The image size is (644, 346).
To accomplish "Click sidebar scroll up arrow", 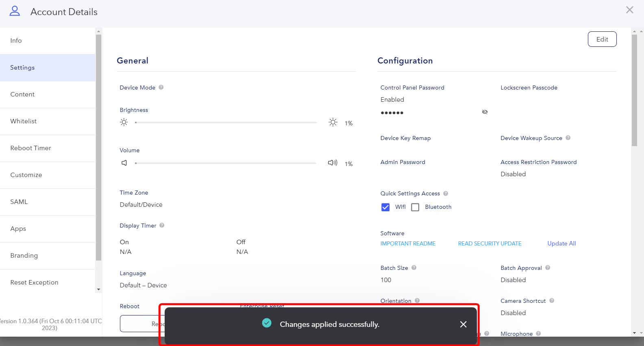I will click(98, 31).
